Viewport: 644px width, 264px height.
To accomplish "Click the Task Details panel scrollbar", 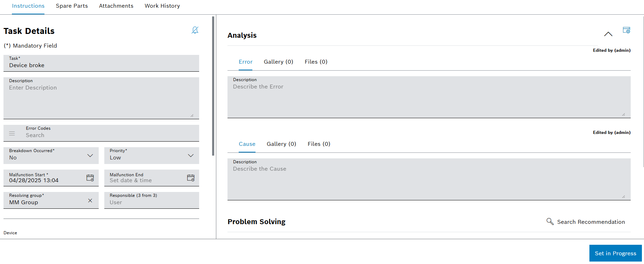I will (213, 86).
